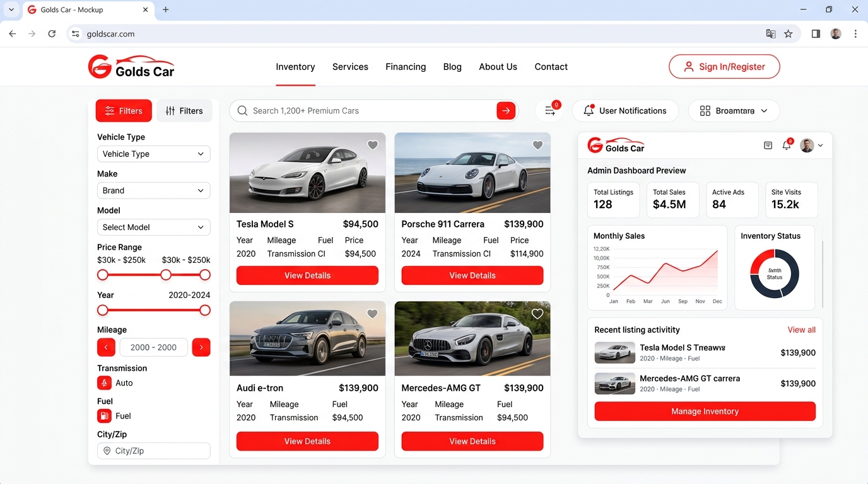View site information icon in address bar

coord(76,34)
